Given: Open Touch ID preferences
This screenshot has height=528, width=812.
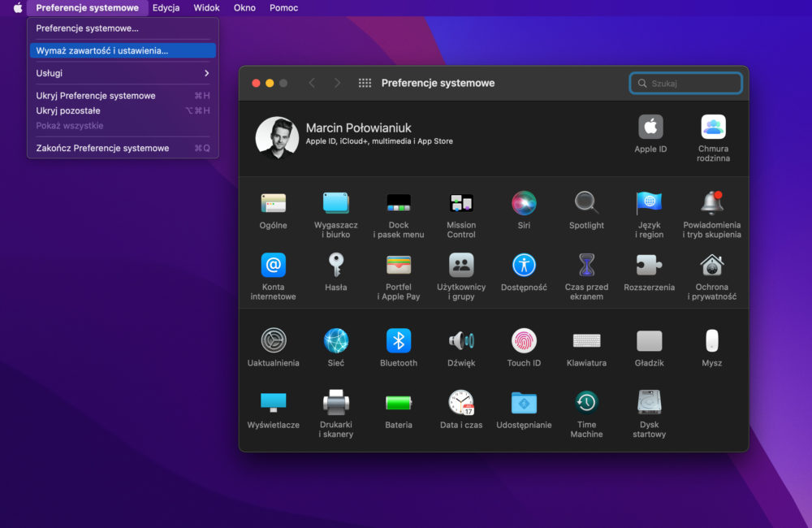Looking at the screenshot, I should 524,340.
